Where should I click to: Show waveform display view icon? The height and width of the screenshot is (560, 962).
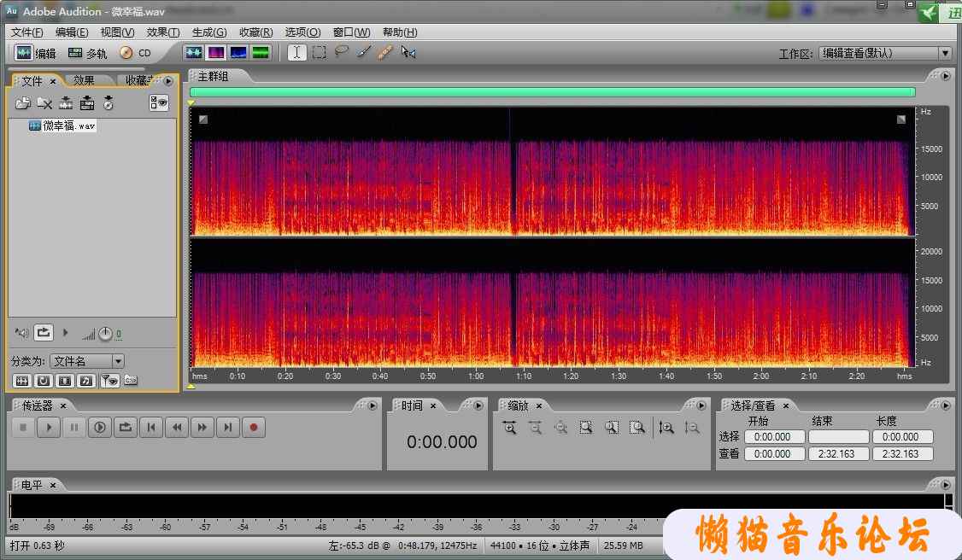pos(193,53)
